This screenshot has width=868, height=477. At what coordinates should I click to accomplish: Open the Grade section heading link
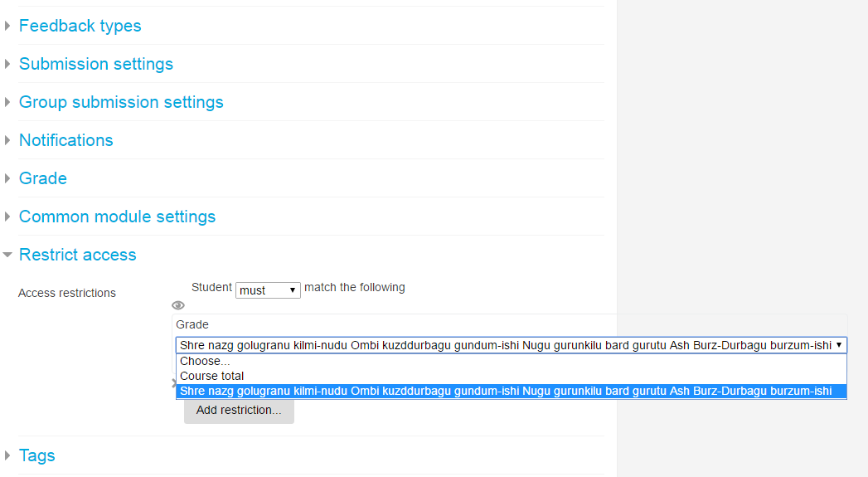(x=43, y=179)
